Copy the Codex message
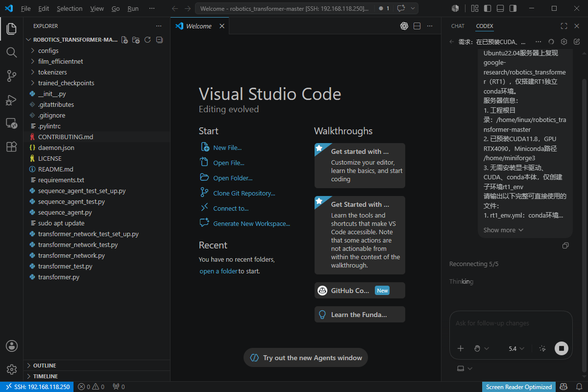Screen dimensions: 588x392 tap(565, 245)
